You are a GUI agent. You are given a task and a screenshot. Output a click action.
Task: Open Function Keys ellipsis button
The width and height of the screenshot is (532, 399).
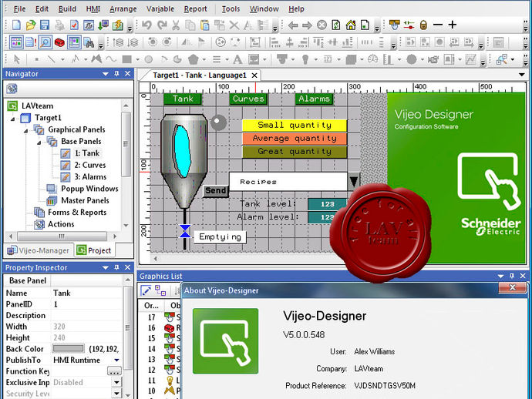tap(114, 371)
